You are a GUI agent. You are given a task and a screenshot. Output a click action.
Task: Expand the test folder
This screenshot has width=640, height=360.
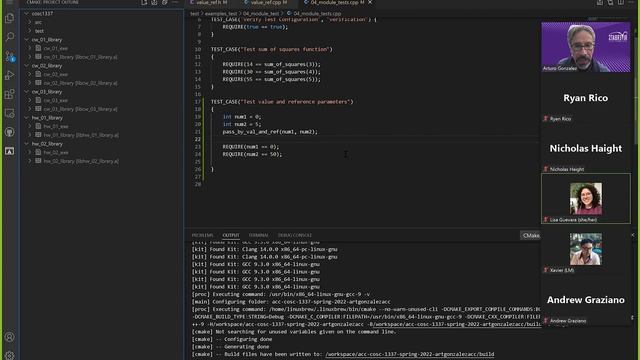[x=30, y=31]
